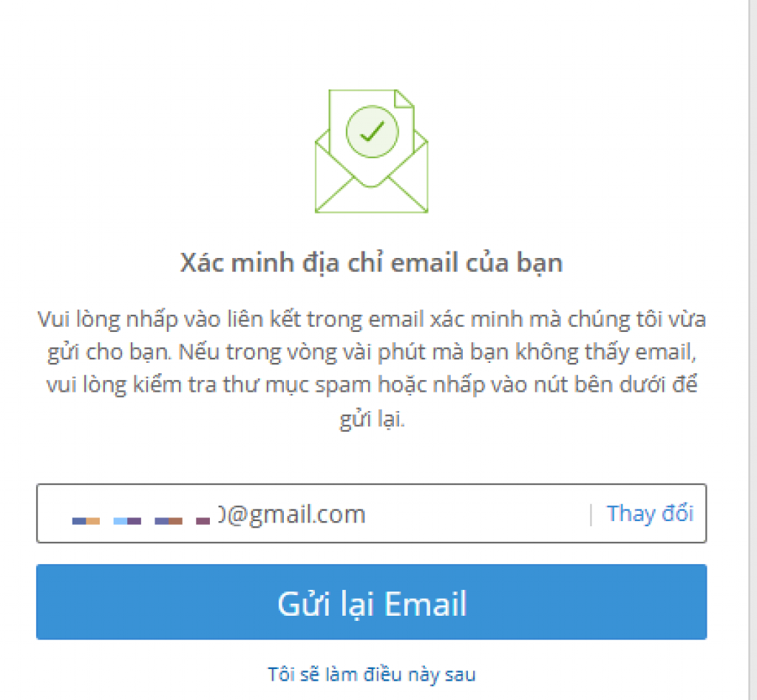Click the @gmail.com text in the field
The image size is (757, 700).
tap(296, 514)
